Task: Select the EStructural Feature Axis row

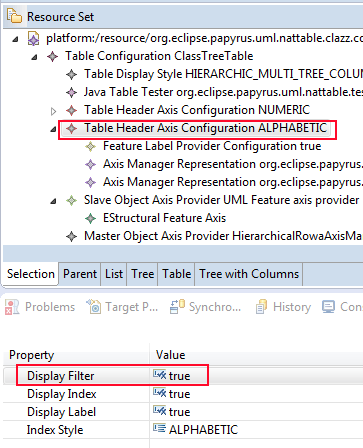Action: click(164, 218)
